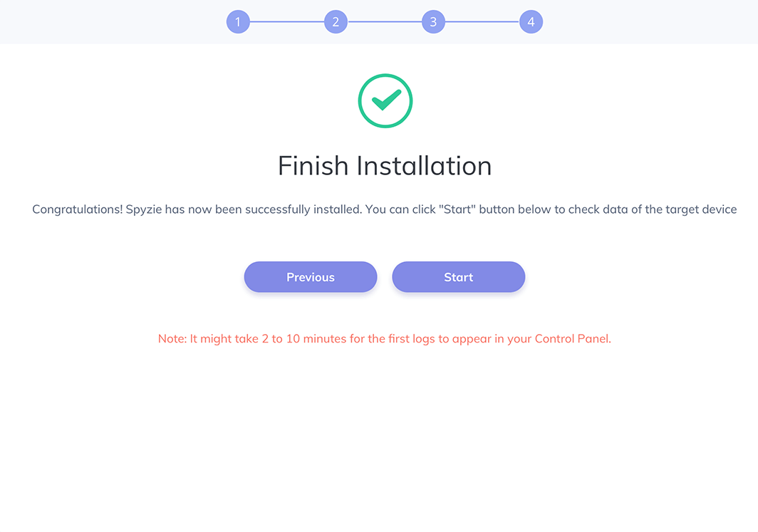Click the connector line between steps 3 and 4

[x=482, y=22]
